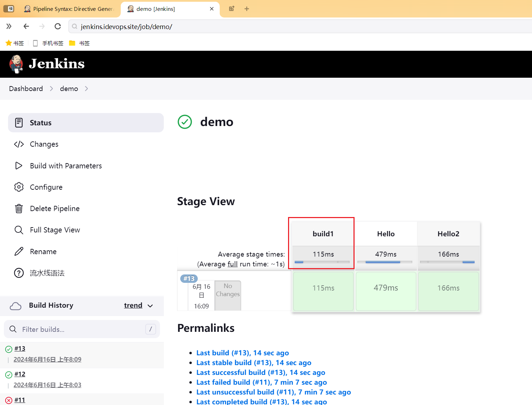The image size is (532, 405).
Task: Switch to Pipeline Syntax Directive Generator tab
Action: (x=69, y=9)
